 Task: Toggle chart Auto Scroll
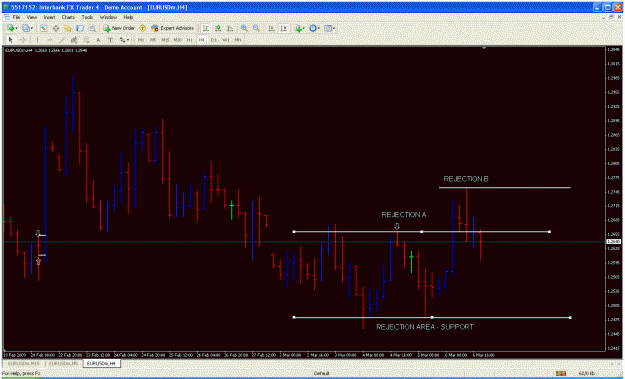[x=271, y=28]
